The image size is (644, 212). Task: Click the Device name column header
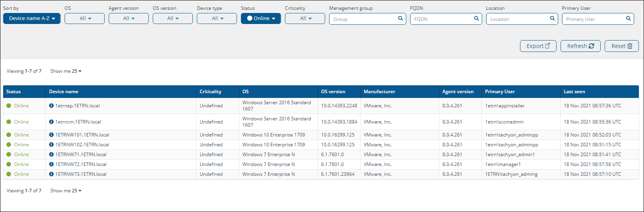click(64, 92)
